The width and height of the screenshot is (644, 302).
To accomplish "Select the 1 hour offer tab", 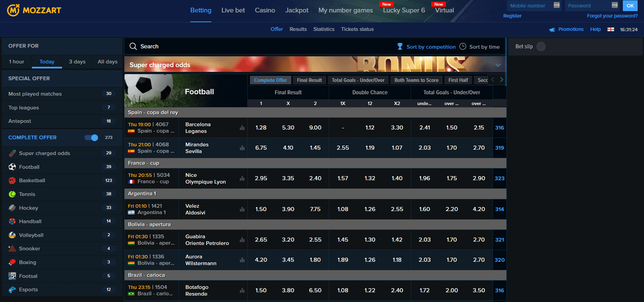I will (17, 62).
